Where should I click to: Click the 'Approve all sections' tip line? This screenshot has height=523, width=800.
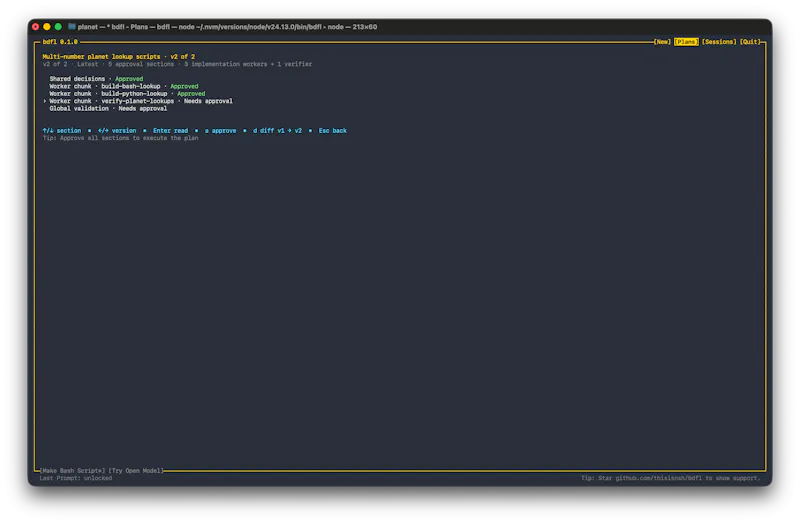(x=120, y=138)
